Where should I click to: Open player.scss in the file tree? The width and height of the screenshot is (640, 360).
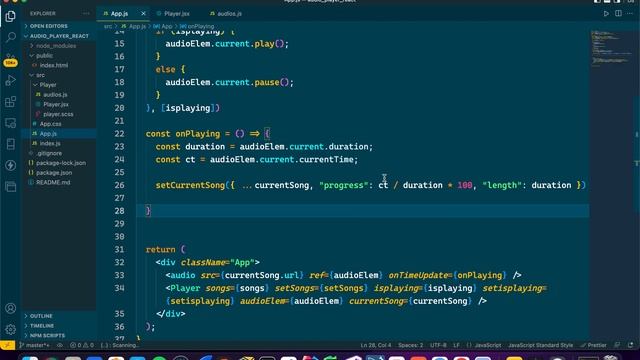pyautogui.click(x=58, y=114)
